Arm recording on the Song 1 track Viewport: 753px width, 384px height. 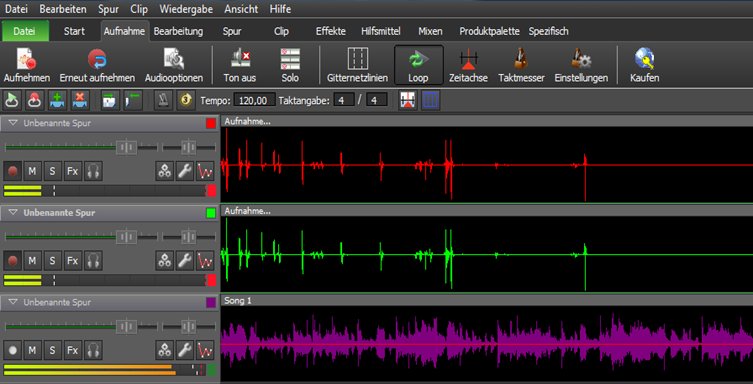click(12, 350)
